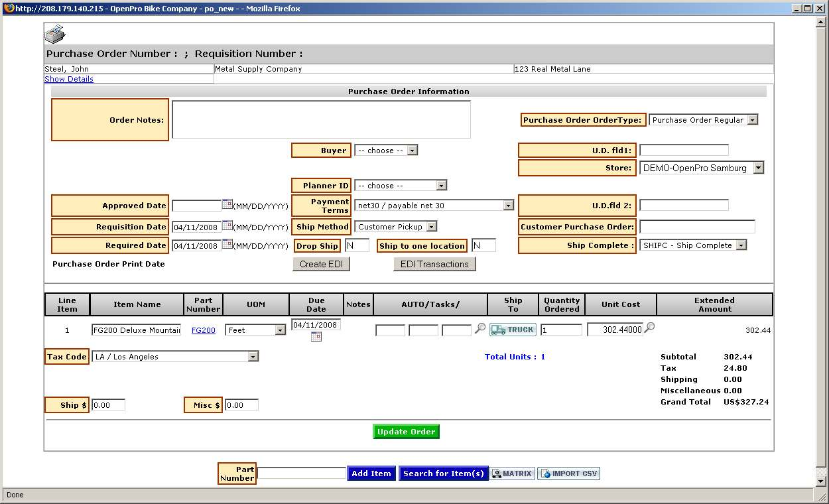Screen dimensions: 829x504
Task: Click magnifier beside AUTO/Tasks fields
Action: coord(480,328)
